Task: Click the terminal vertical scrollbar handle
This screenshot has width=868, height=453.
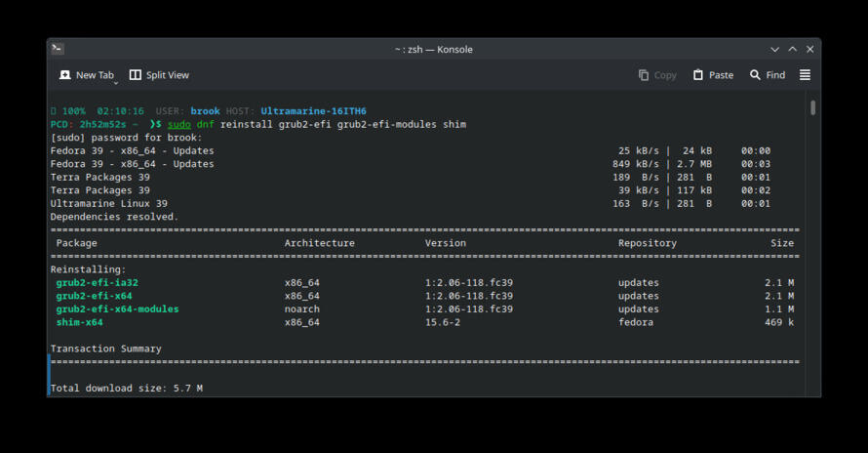Action: [812, 107]
